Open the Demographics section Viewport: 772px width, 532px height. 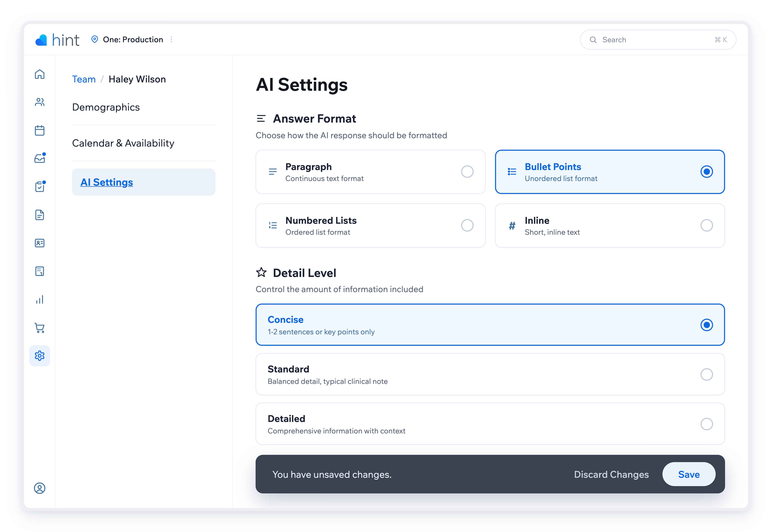coord(106,107)
